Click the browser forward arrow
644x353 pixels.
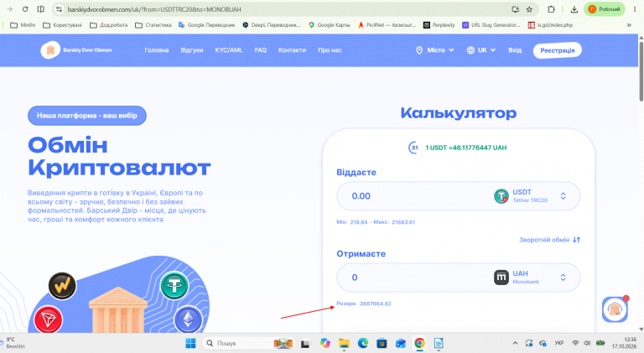pyautogui.click(x=10, y=9)
